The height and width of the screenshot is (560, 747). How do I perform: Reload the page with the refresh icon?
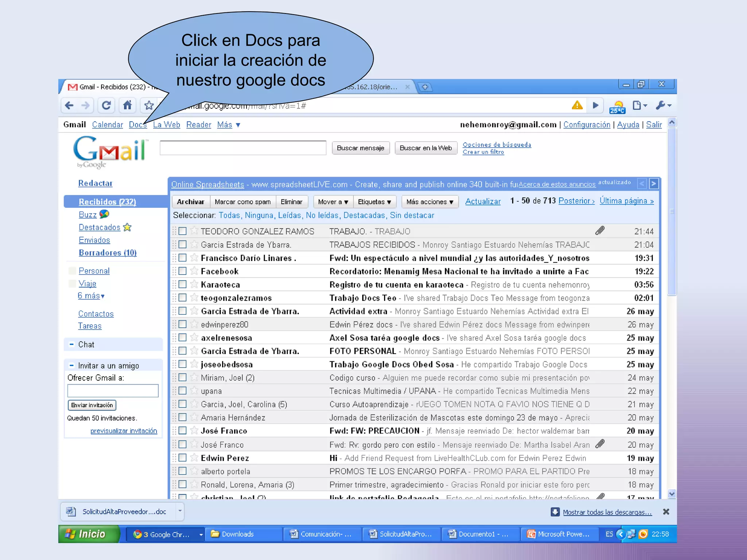[106, 106]
